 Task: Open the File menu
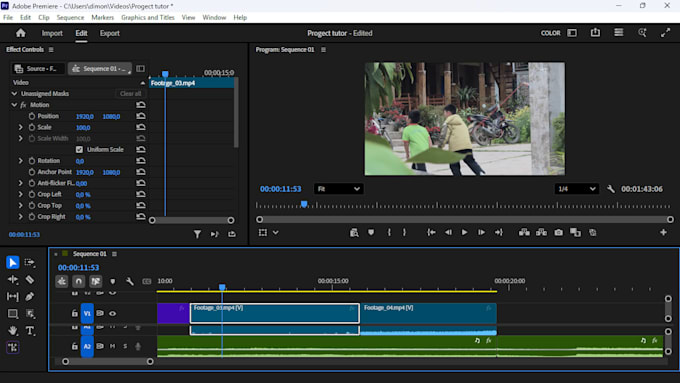pos(8,17)
